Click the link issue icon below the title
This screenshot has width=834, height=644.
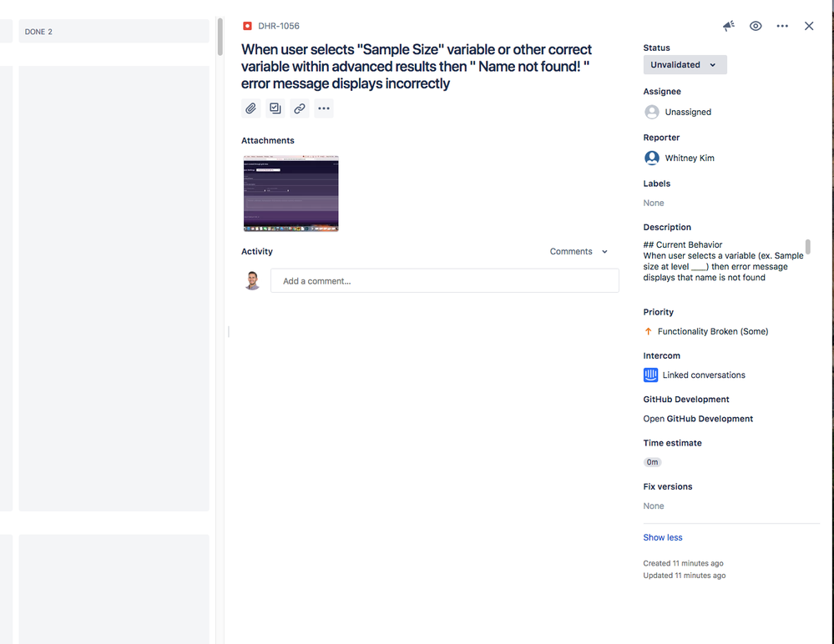(x=299, y=108)
